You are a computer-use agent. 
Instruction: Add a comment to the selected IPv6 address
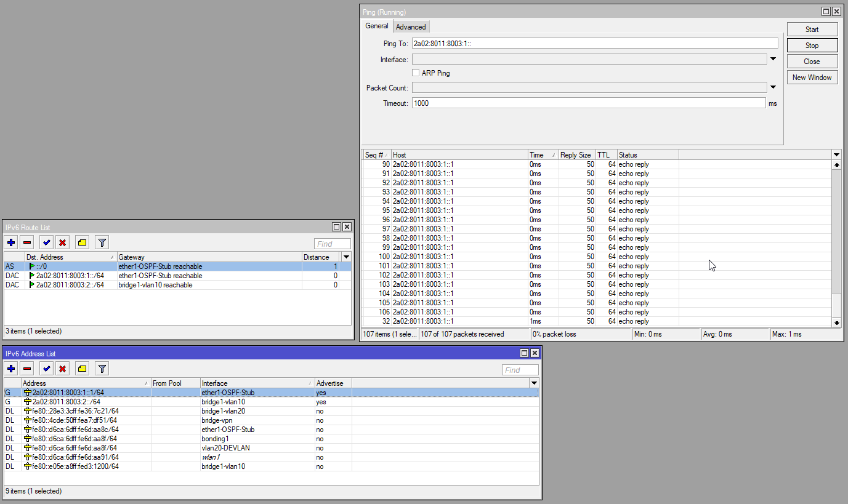click(x=82, y=368)
